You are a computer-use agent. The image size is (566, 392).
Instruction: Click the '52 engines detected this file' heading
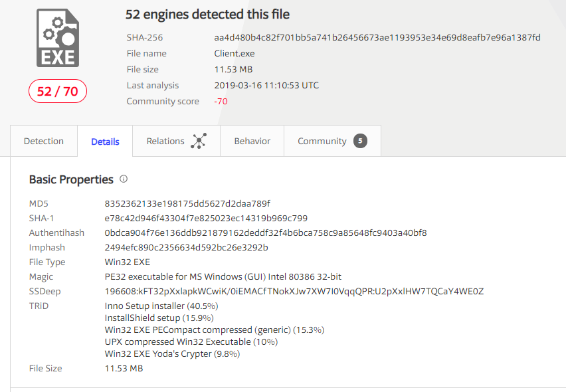click(x=207, y=15)
